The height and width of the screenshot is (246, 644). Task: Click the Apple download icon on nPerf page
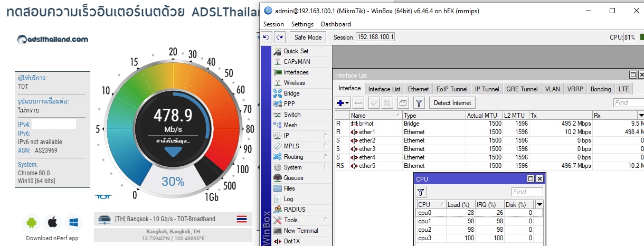coord(52,222)
